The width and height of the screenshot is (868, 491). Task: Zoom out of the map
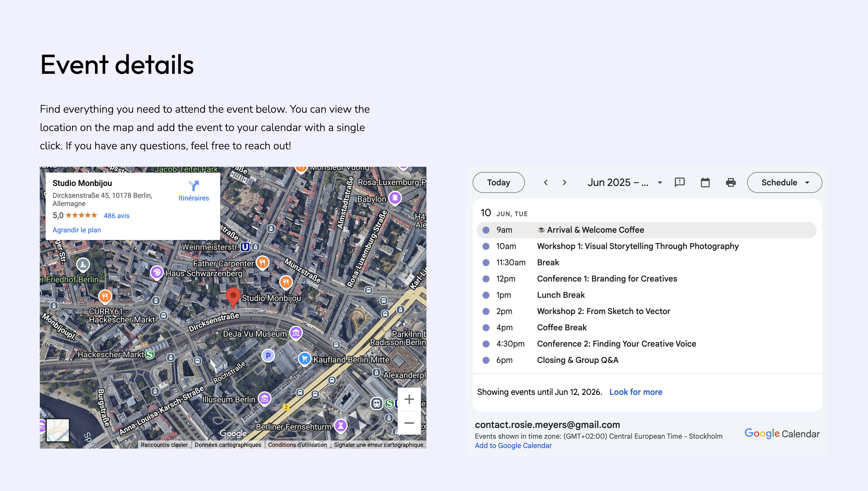click(x=409, y=422)
